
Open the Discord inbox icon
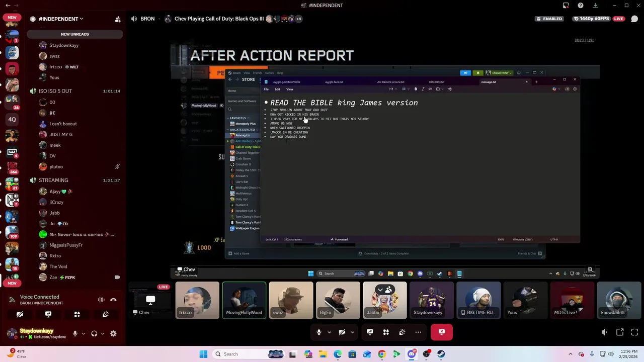566,6
